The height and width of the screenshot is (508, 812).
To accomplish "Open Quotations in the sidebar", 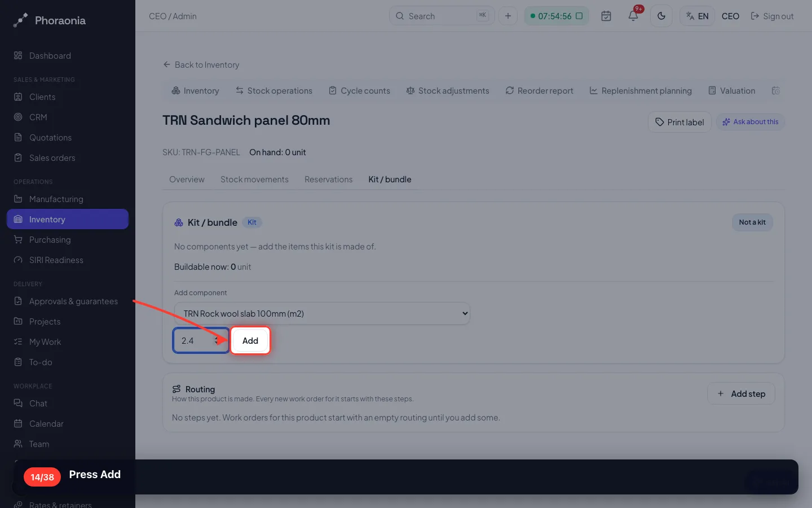I will 68,138.
